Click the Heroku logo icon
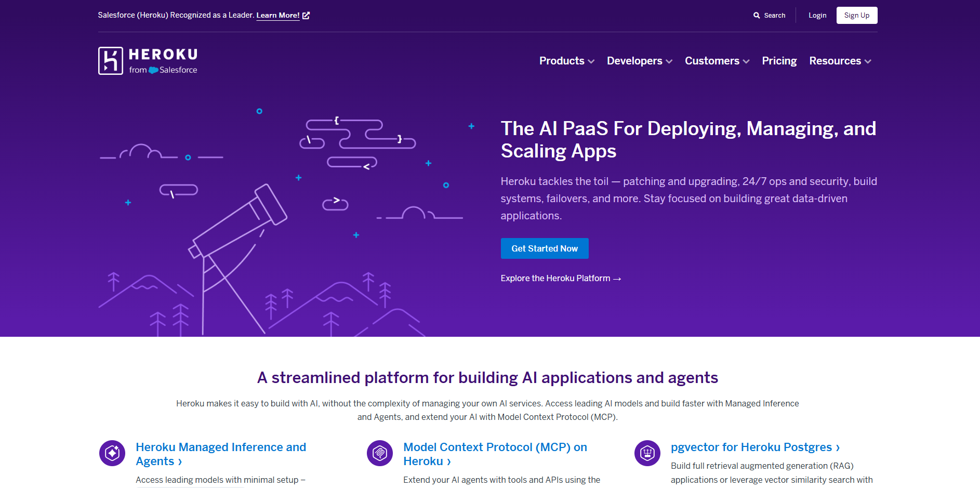This screenshot has width=980, height=488. click(x=111, y=61)
